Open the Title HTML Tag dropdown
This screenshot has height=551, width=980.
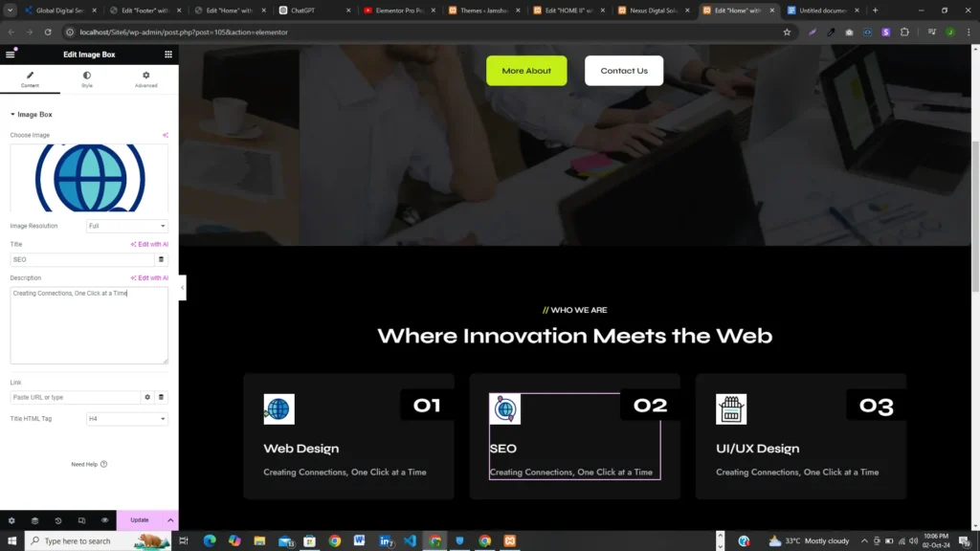127,419
